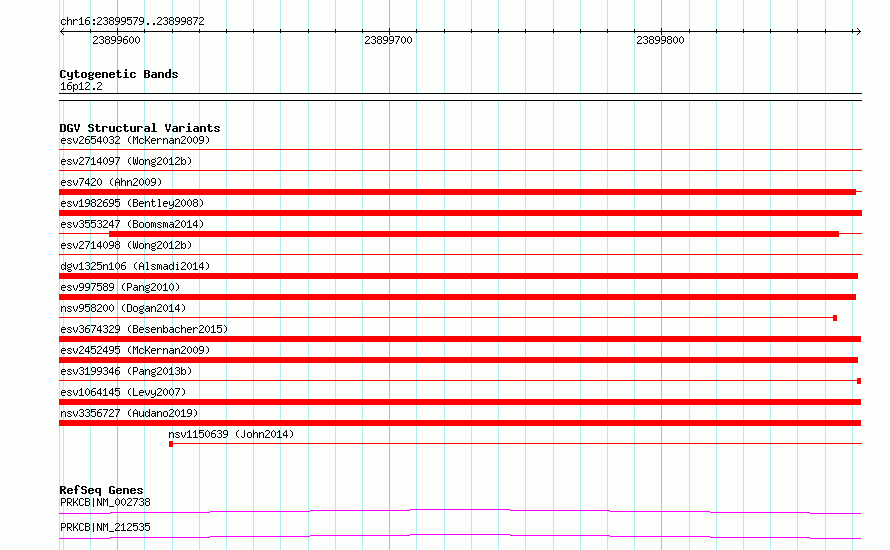Click the esv2654032 (McKernan2009) variant label
This screenshot has width=890, height=550.
(135, 140)
